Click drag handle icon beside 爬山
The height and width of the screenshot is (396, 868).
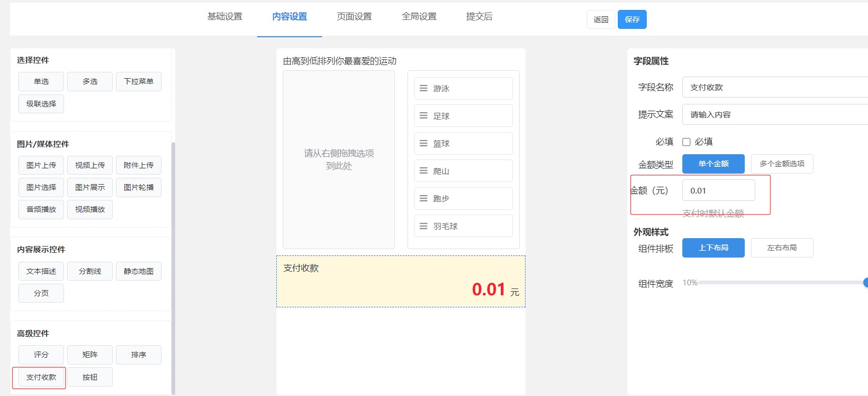click(423, 171)
